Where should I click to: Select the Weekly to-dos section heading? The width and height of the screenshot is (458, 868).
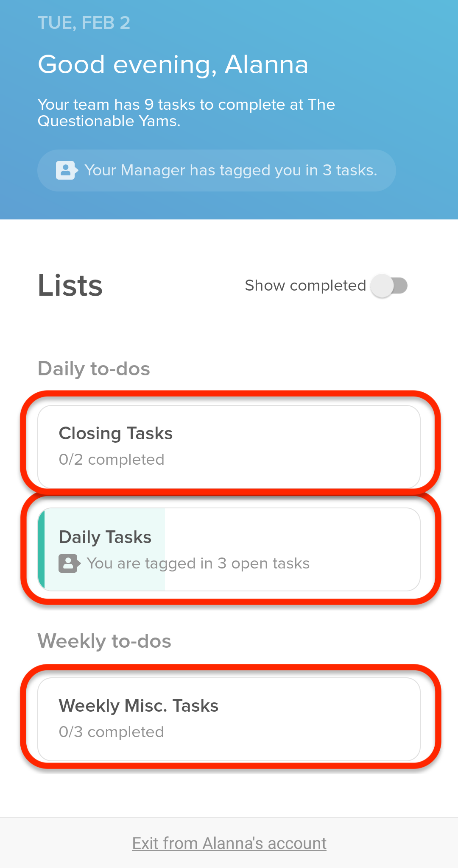(104, 641)
